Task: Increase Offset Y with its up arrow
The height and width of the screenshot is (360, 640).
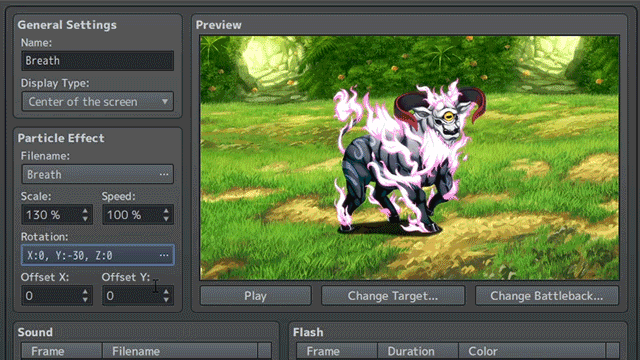Action: tap(166, 291)
